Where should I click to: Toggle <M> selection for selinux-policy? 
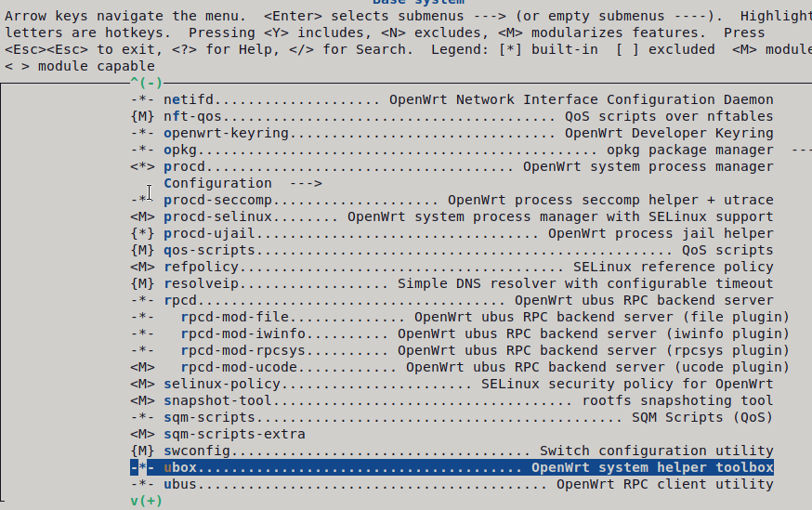[x=142, y=385]
